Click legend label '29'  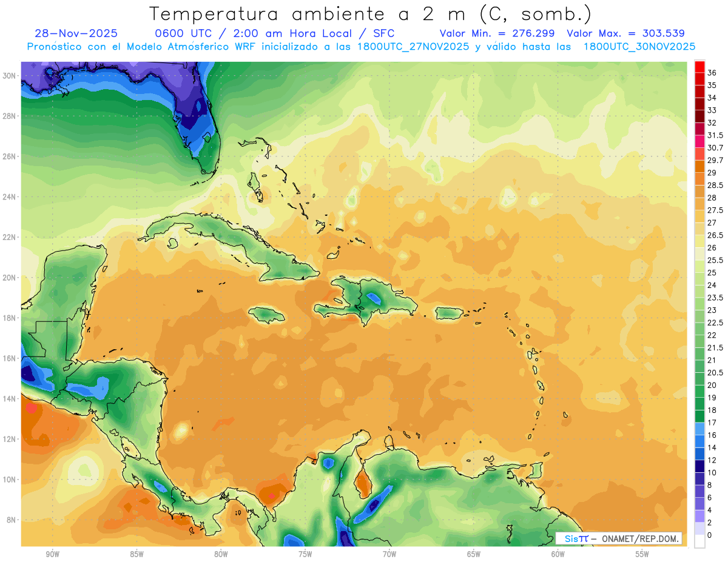point(712,173)
